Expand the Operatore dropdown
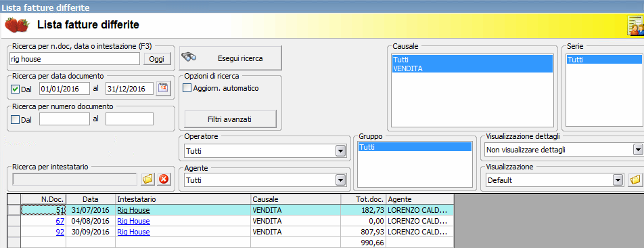644x248 pixels. point(340,151)
